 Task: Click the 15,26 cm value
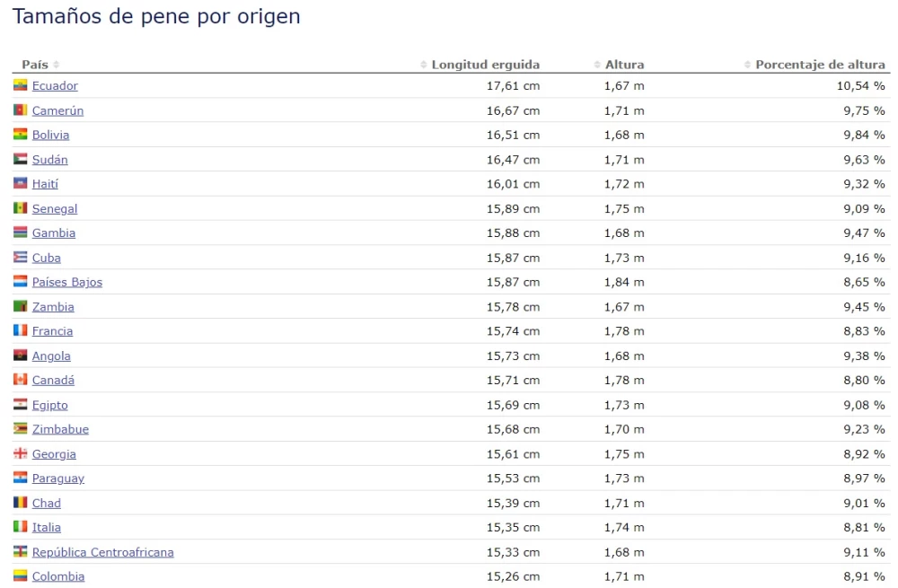tap(513, 576)
